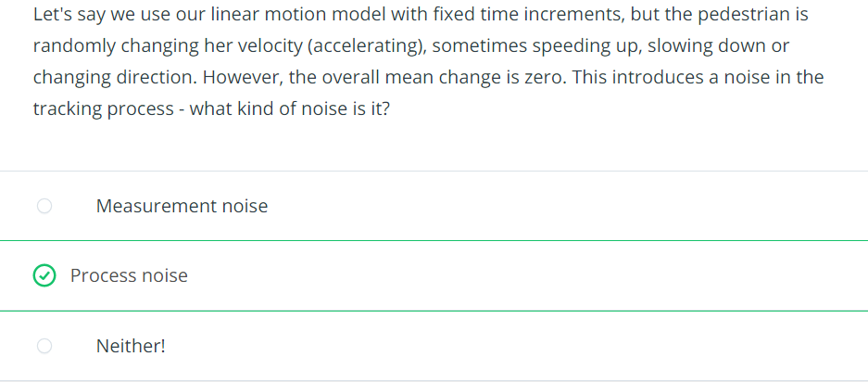Image resolution: width=868 pixels, height=382 pixels.
Task: Click the green checkmark icon beside Process noise
Action: (x=44, y=275)
